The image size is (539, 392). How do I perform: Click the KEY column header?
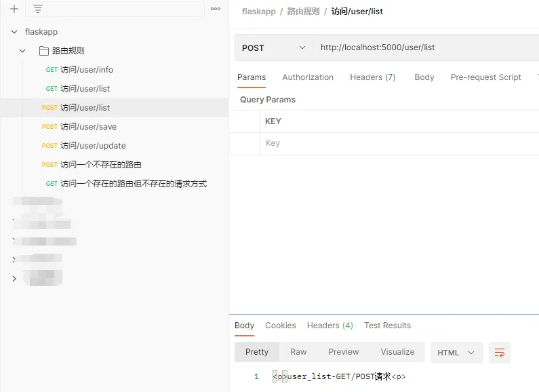pos(273,121)
